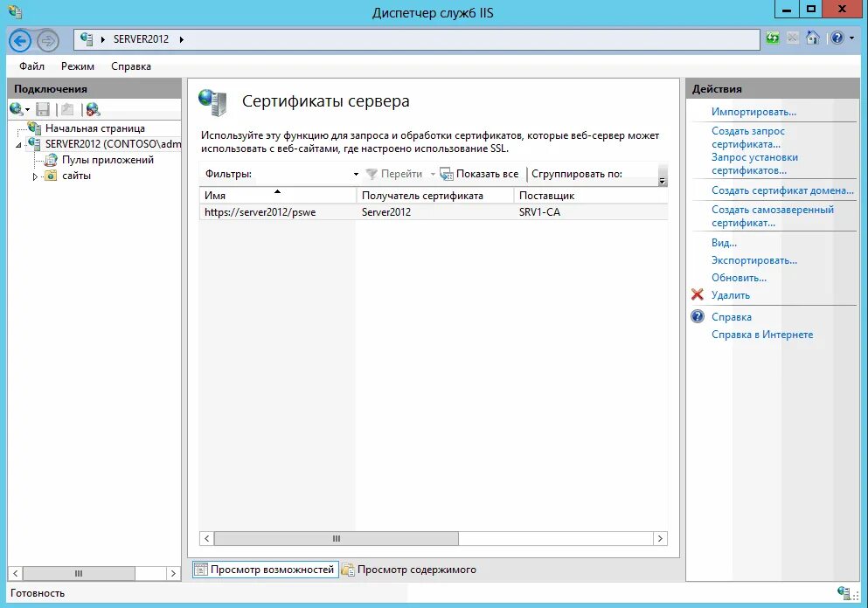Sort by Поставщик column header
868x608 pixels.
pos(591,196)
